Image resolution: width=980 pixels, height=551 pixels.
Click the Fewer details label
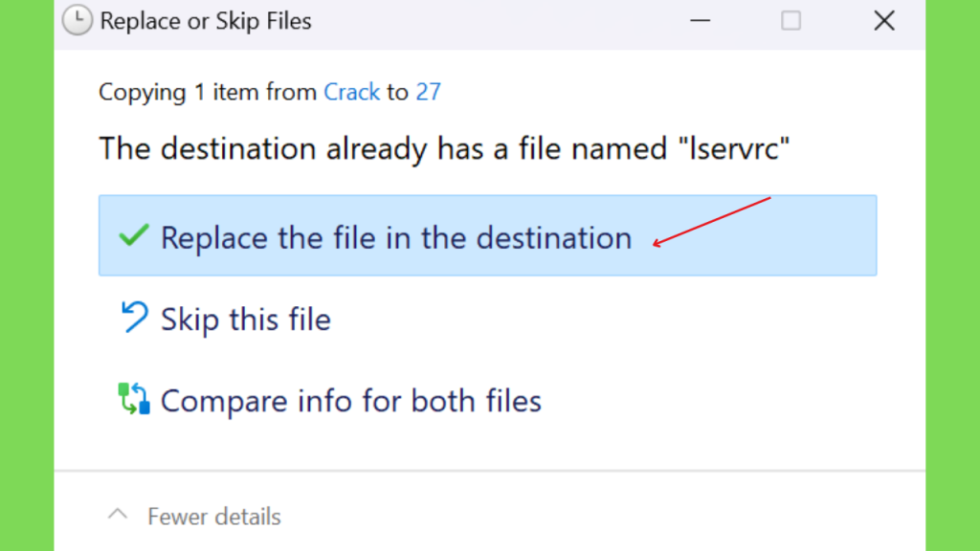pos(213,517)
